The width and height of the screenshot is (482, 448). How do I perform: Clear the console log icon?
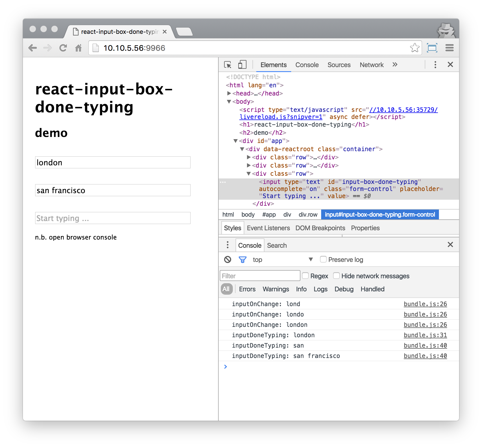(228, 259)
